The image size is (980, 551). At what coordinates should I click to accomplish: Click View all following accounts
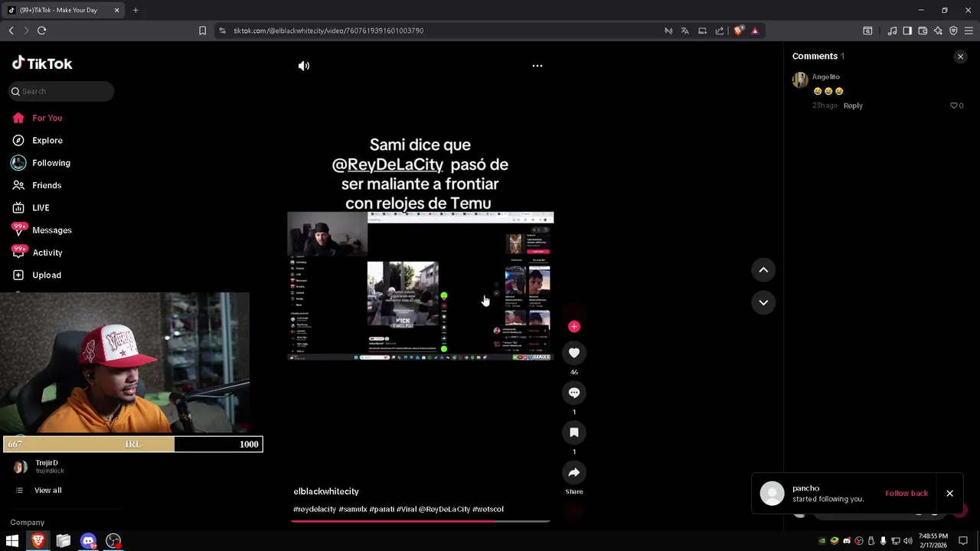[x=47, y=491]
